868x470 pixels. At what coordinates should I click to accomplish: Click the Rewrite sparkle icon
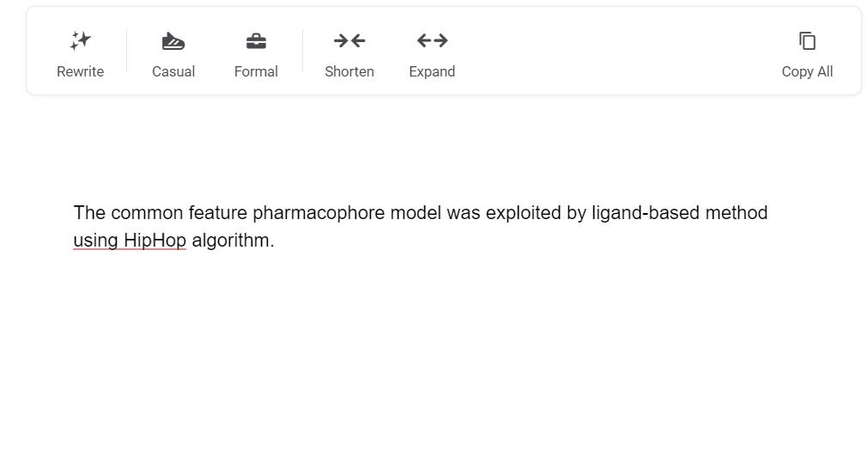point(81,40)
